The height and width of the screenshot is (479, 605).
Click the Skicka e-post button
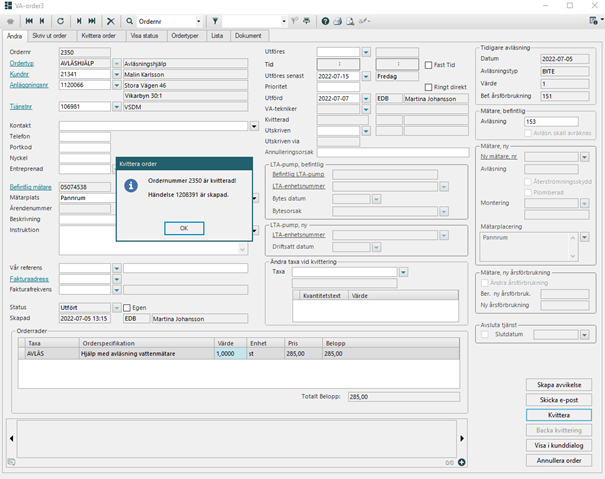(559, 400)
